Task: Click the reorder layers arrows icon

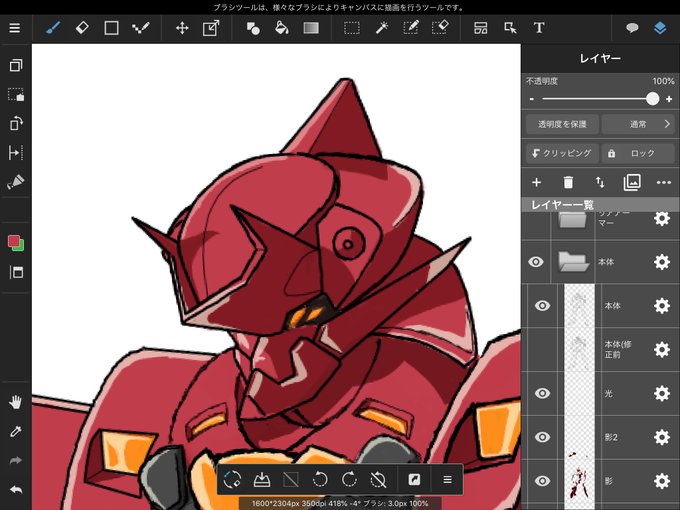Action: click(600, 183)
